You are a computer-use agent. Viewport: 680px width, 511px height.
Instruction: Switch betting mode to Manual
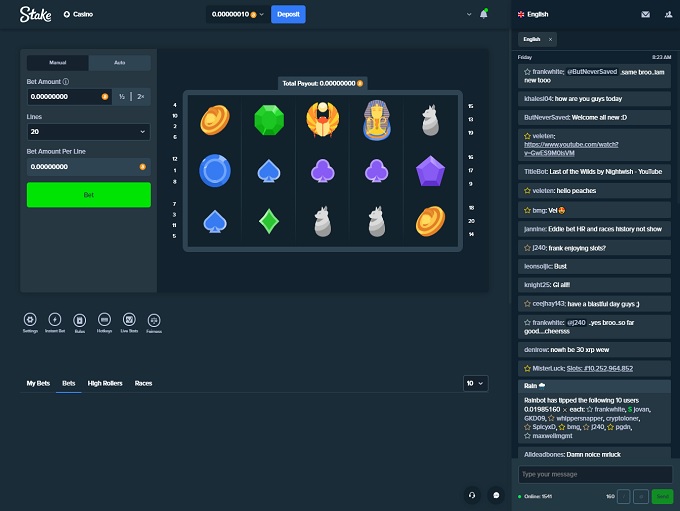pyautogui.click(x=58, y=62)
